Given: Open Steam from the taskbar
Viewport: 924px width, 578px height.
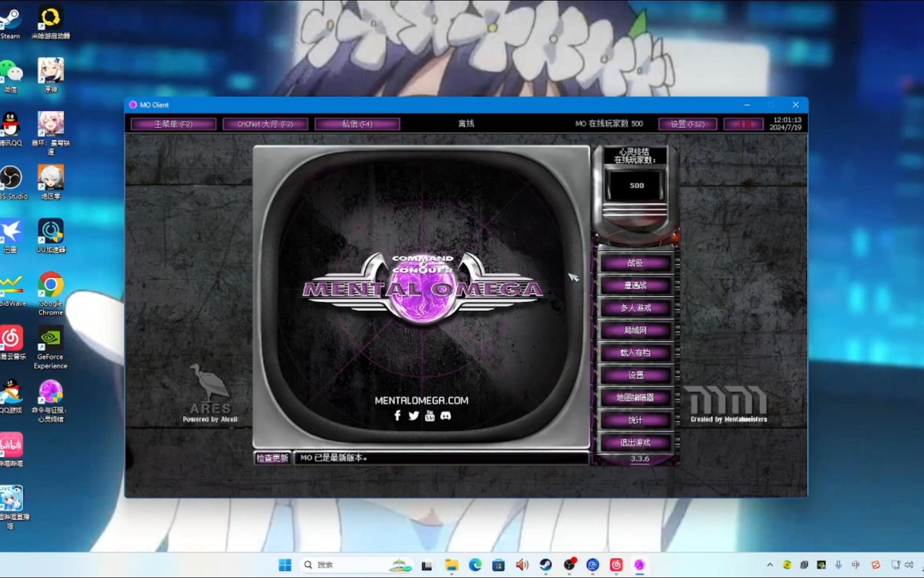Looking at the screenshot, I should tap(545, 565).
